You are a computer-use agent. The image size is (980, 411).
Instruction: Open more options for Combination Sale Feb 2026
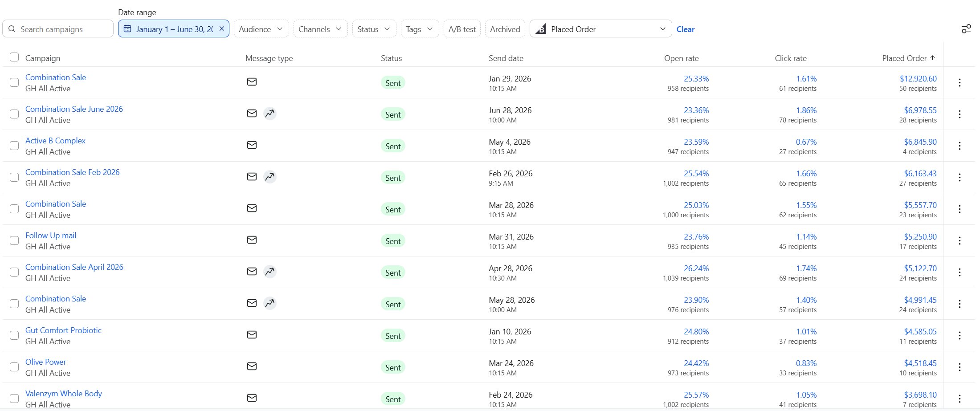[x=960, y=177]
